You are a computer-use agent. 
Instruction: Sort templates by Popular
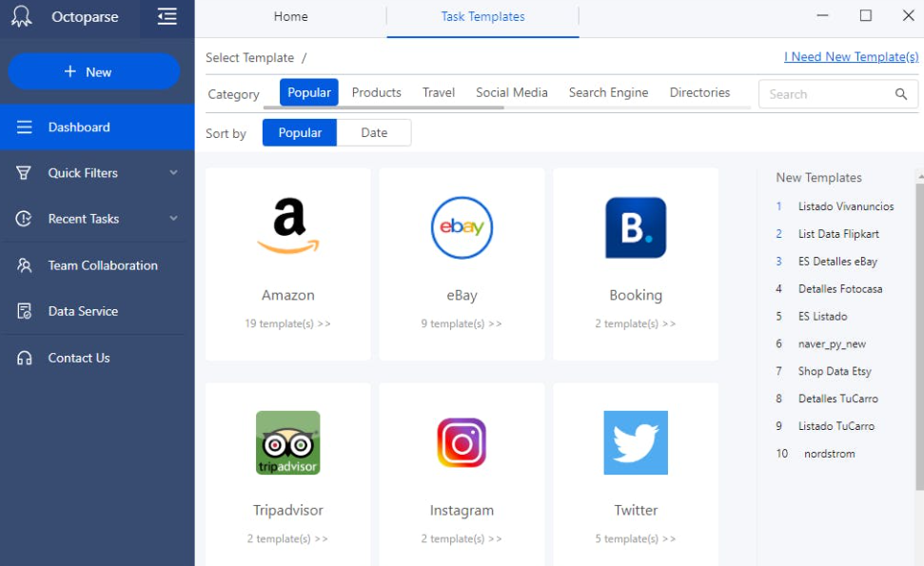click(300, 132)
